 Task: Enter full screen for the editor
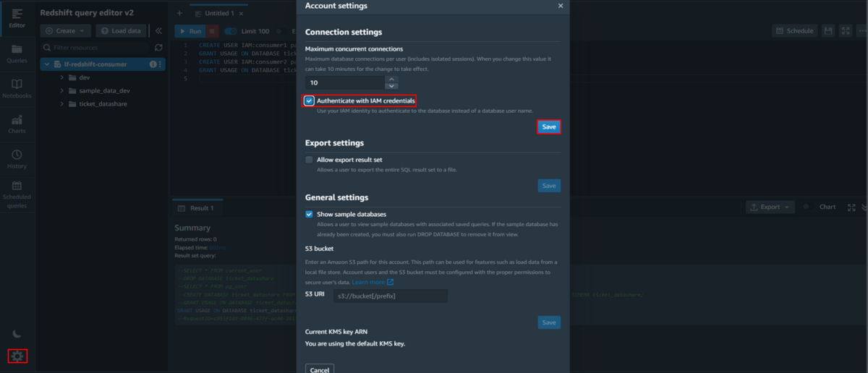[x=846, y=31]
